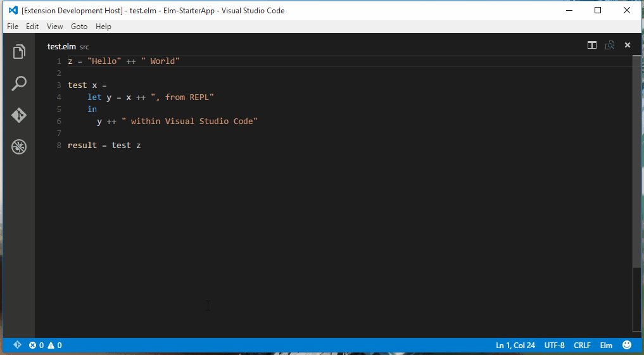Screen dimensions: 644x355
Task: Open the Search view in the activity bar
Action: (x=19, y=84)
